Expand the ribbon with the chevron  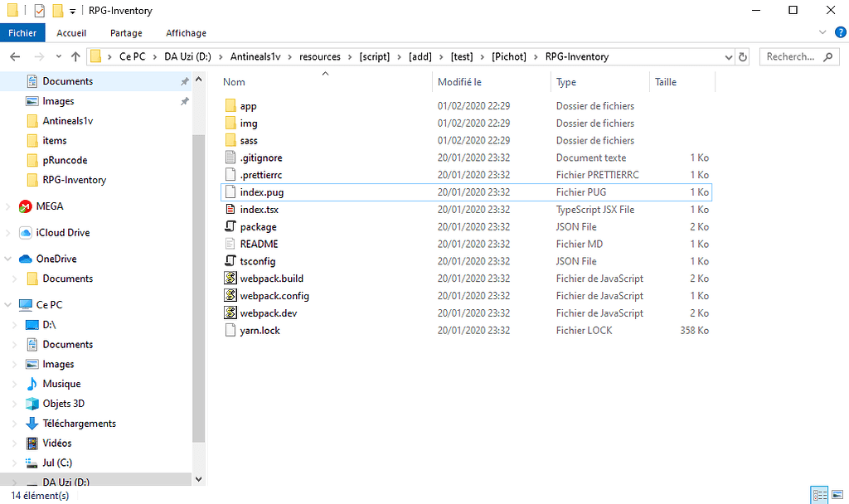point(822,32)
